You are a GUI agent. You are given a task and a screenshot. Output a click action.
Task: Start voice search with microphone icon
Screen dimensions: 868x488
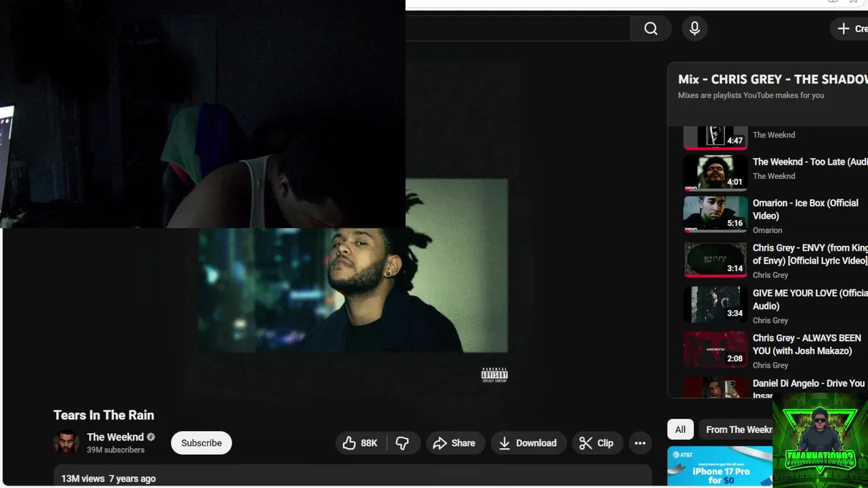coord(694,28)
